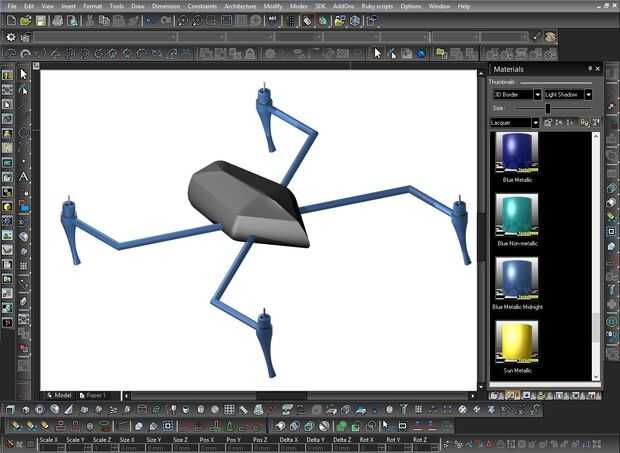
Task: Click the green solid shape icon in the bottom toolbar
Action: point(341,426)
